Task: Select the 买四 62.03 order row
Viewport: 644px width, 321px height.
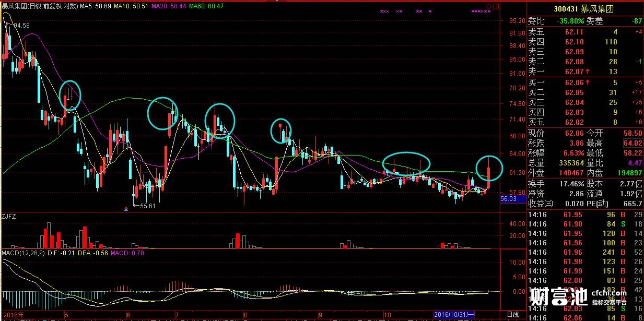Action: [586, 112]
